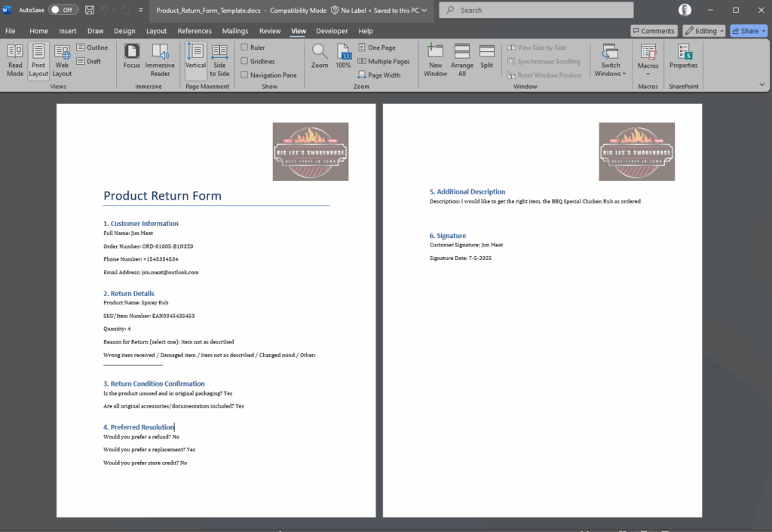Switch to Read Mode view
This screenshot has width=772, height=532.
click(x=15, y=60)
